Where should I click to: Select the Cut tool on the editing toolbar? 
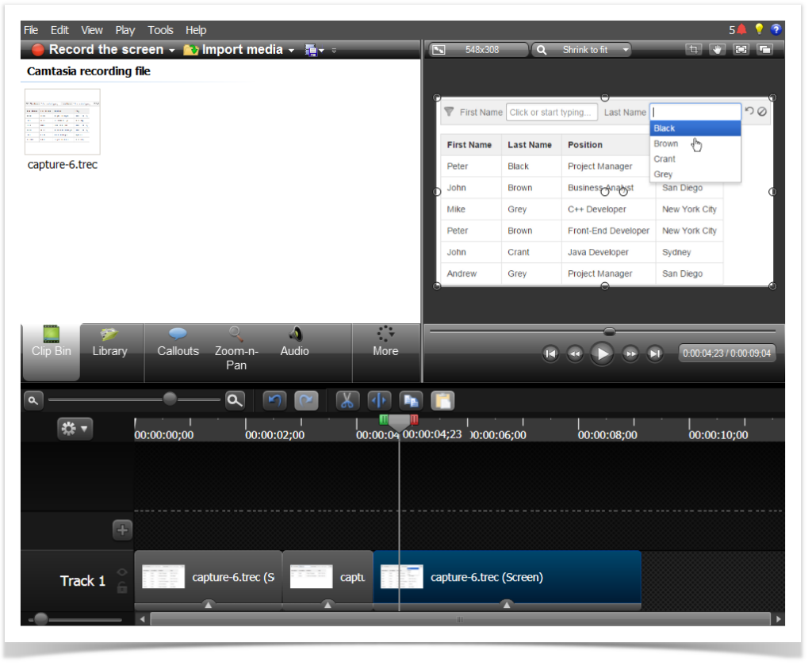click(347, 400)
